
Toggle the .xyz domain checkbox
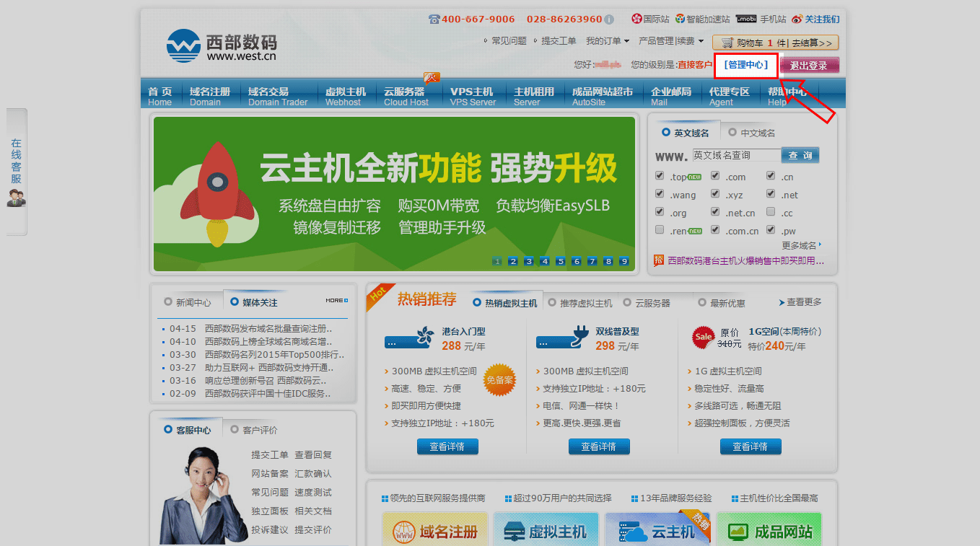[x=715, y=194]
